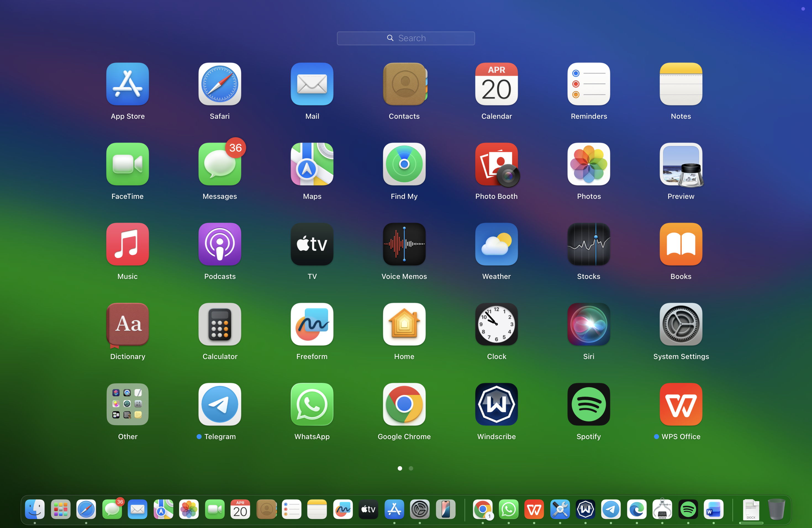Launch the Books app
The width and height of the screenshot is (812, 528).
pyautogui.click(x=681, y=244)
